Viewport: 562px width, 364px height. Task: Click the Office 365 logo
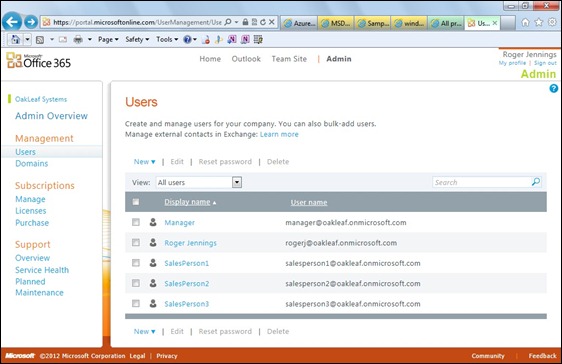tap(39, 61)
